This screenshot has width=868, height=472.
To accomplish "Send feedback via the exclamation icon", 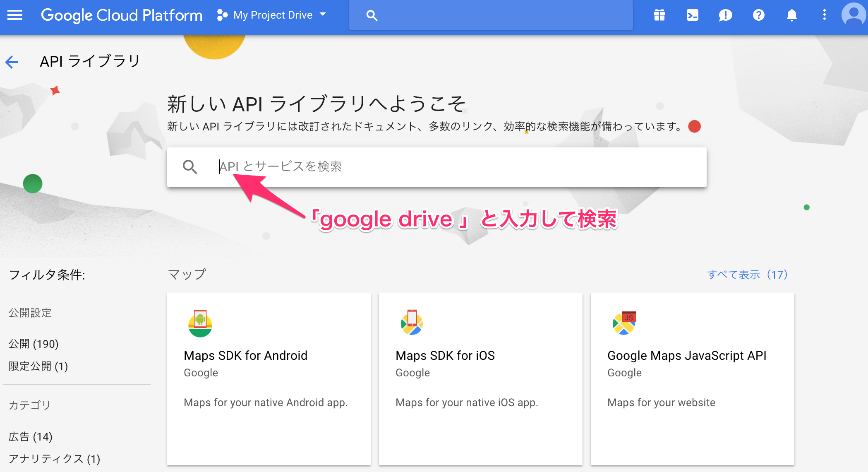I will coord(725,15).
